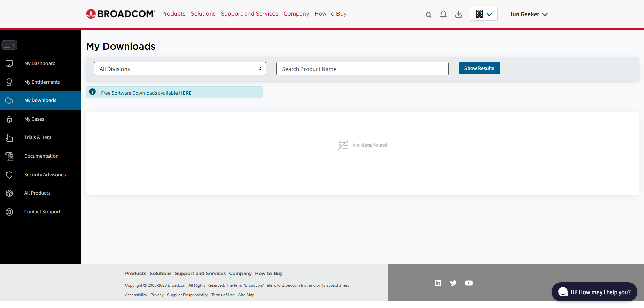Open the 'How may I help you' chat

pyautogui.click(x=594, y=292)
